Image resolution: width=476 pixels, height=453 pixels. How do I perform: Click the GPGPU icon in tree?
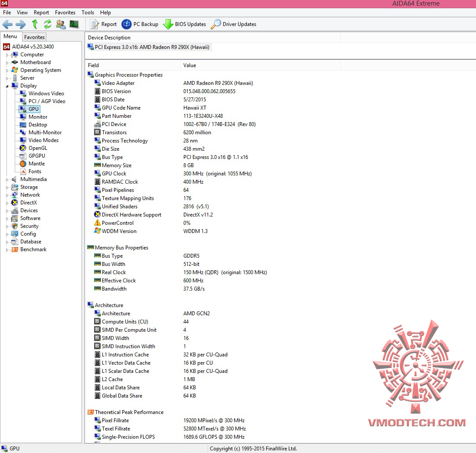[x=23, y=156]
